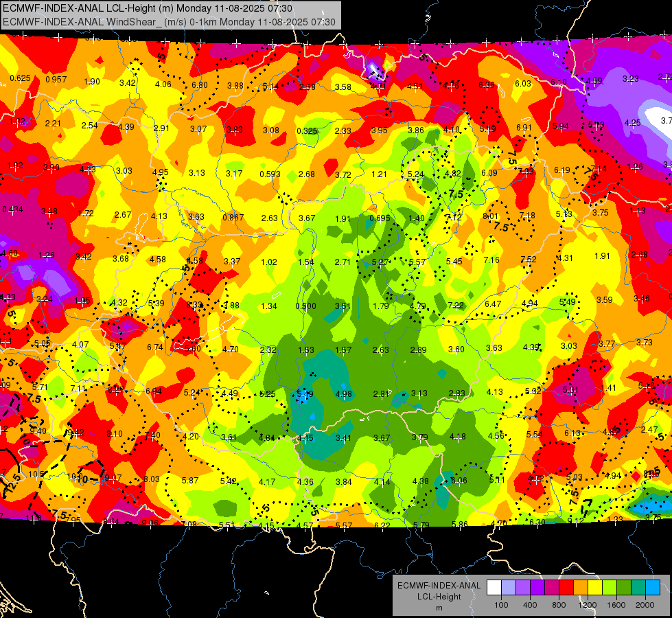The width and height of the screenshot is (672, 618).
Task: Select the grid value "6.22"
Action: coord(382,525)
